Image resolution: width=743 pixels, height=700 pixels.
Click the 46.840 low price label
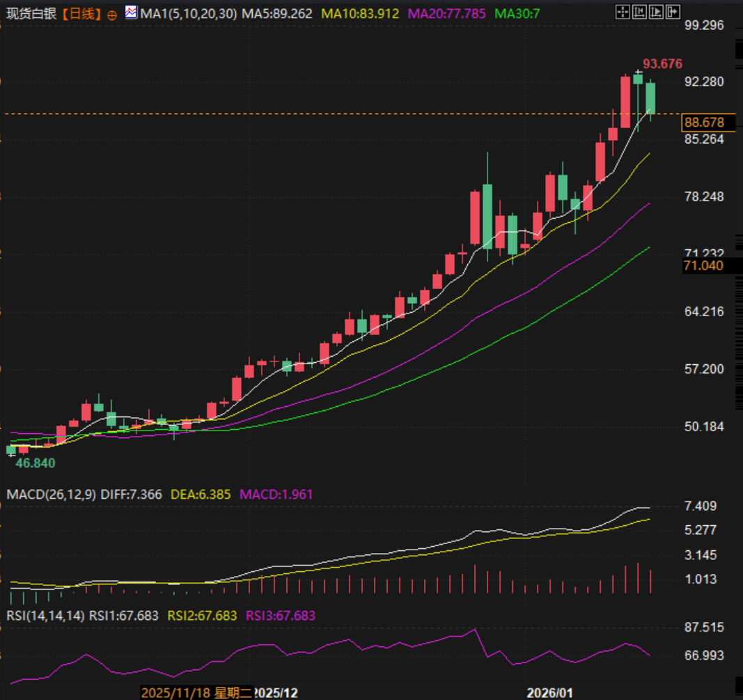point(36,462)
